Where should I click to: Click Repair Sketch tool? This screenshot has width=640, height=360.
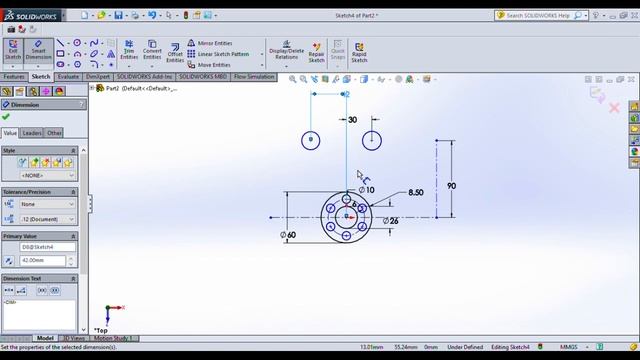coord(316,53)
